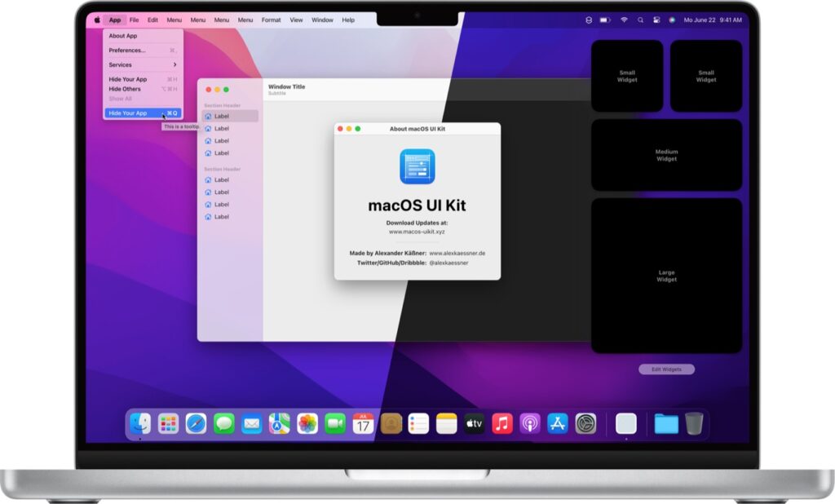Open Finder from the Dock
This screenshot has height=504, width=835.
(x=138, y=423)
